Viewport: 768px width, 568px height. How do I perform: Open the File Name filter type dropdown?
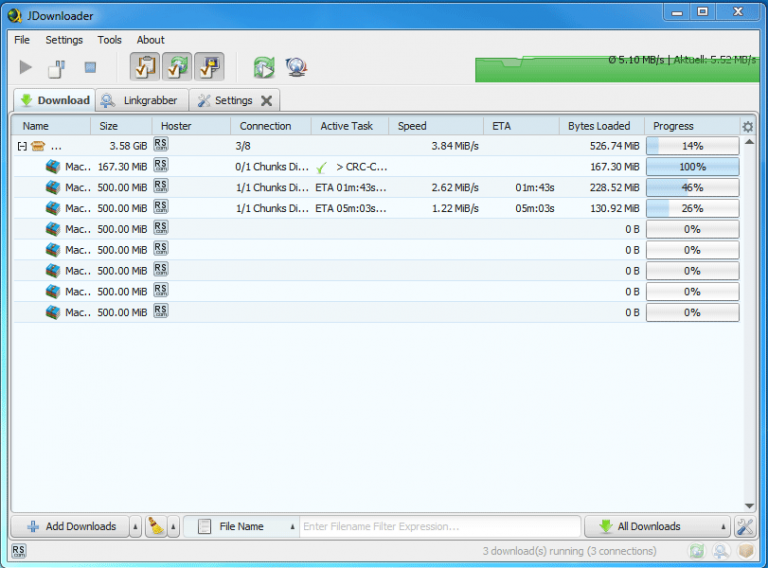pos(242,526)
